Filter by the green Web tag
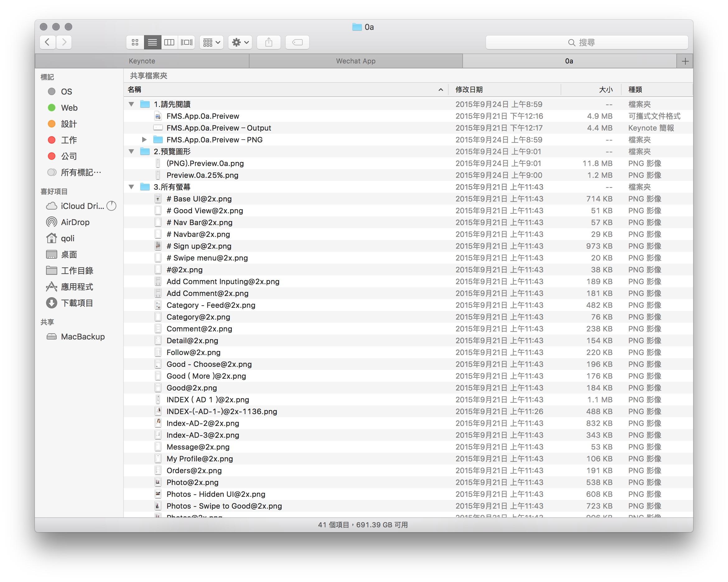Screen dimensions: 728x582 tap(69, 108)
